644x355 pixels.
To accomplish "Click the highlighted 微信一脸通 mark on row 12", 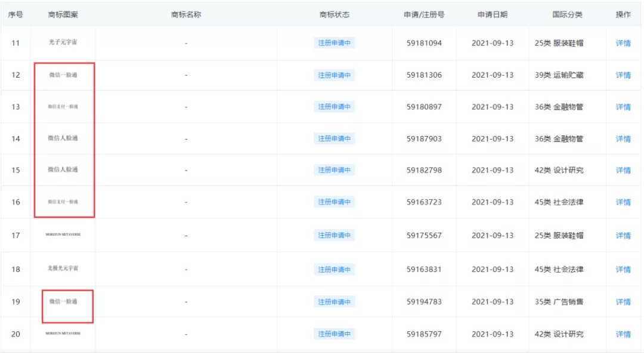I will [x=64, y=75].
